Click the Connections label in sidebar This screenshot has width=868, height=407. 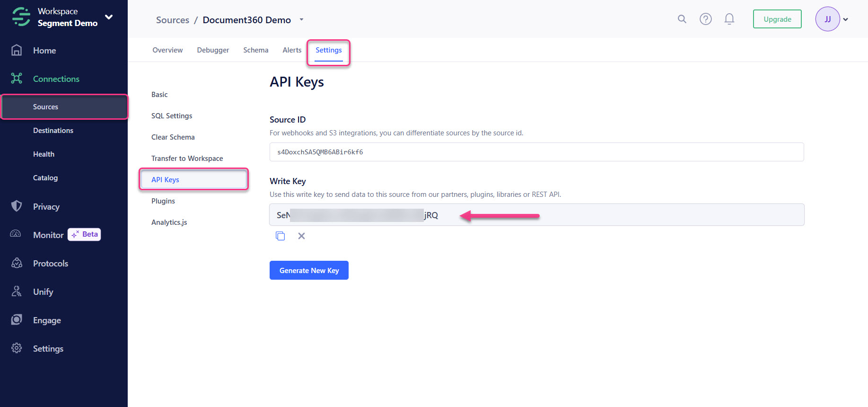[56, 79]
